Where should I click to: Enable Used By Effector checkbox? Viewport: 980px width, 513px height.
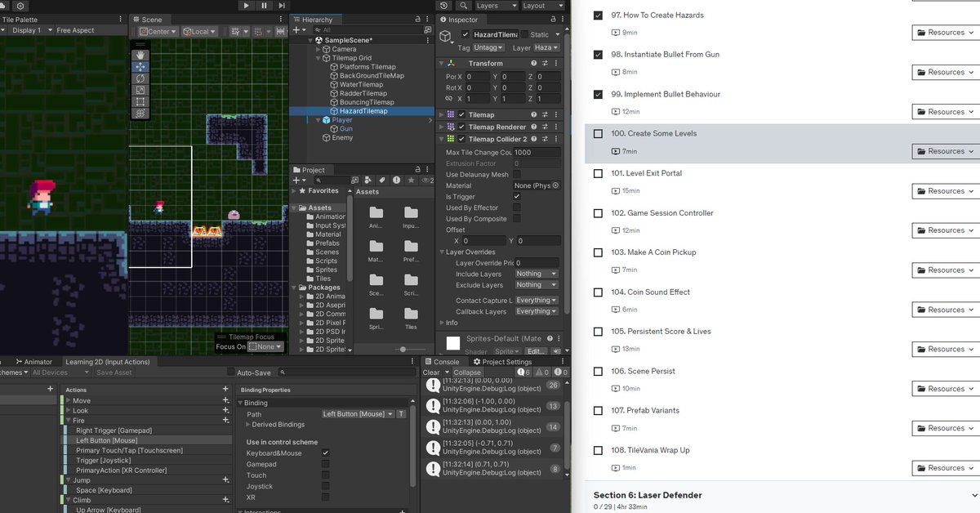tap(517, 207)
